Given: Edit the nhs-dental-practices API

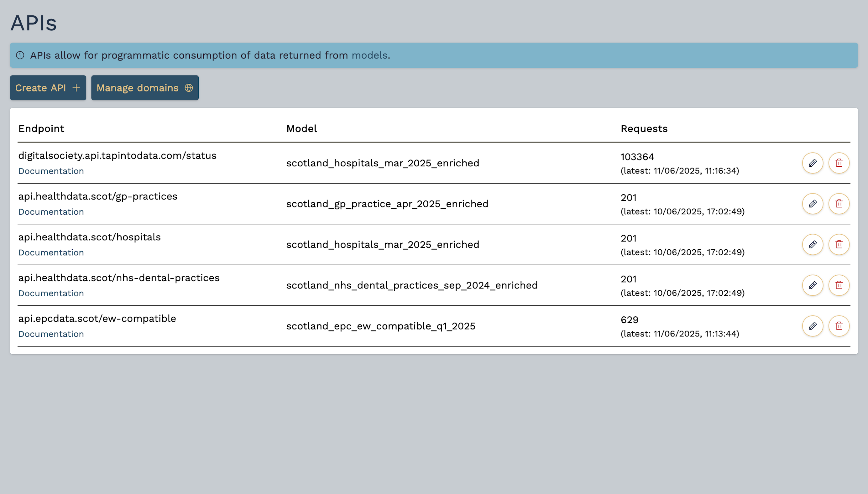Looking at the screenshot, I should [812, 285].
